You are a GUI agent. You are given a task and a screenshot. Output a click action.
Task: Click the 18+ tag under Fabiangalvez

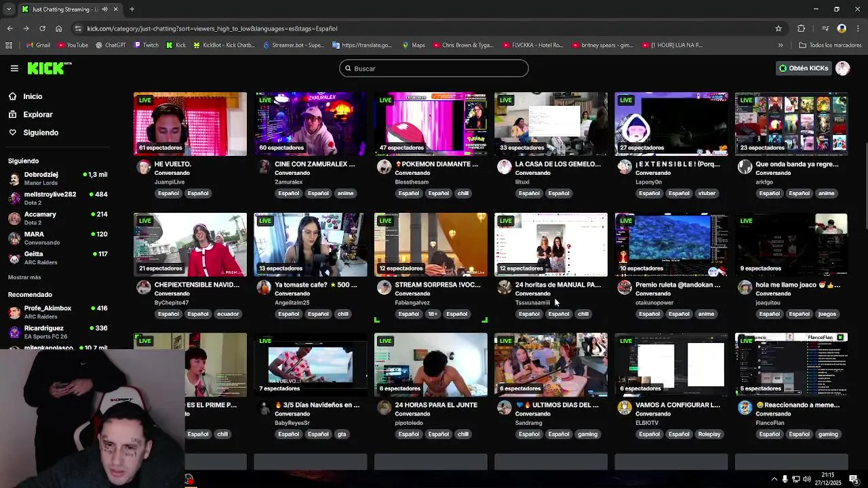click(x=433, y=314)
